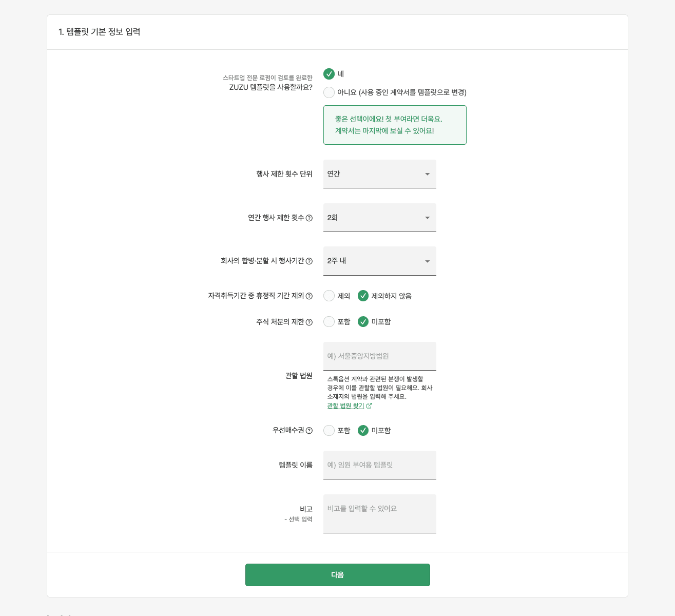Select 포함 for 우선매수권

(329, 431)
